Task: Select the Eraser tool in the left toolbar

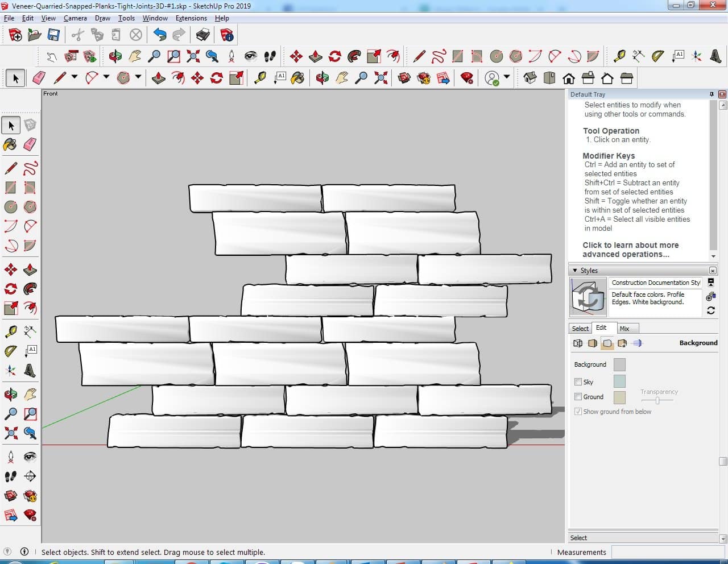Action: (x=30, y=144)
